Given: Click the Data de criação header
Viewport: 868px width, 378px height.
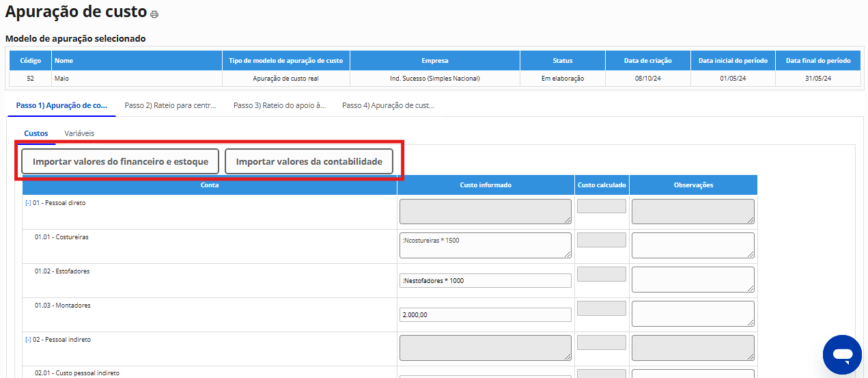Looking at the screenshot, I should [647, 61].
